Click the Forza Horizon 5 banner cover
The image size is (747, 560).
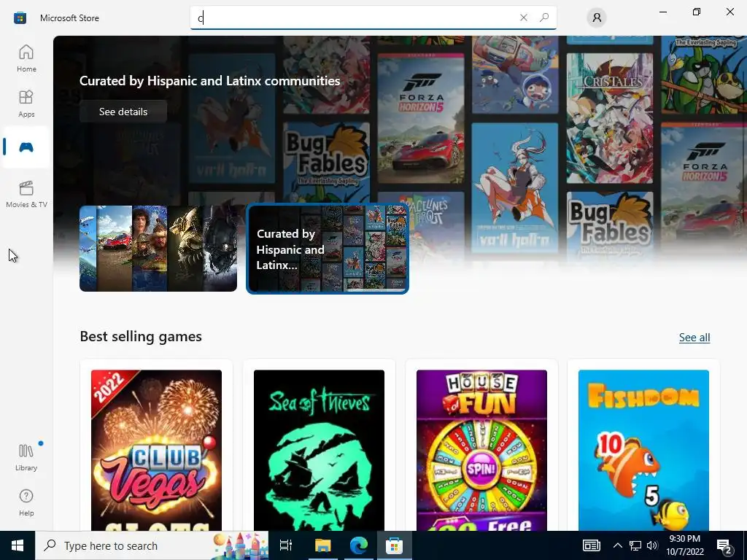pyautogui.click(x=421, y=119)
